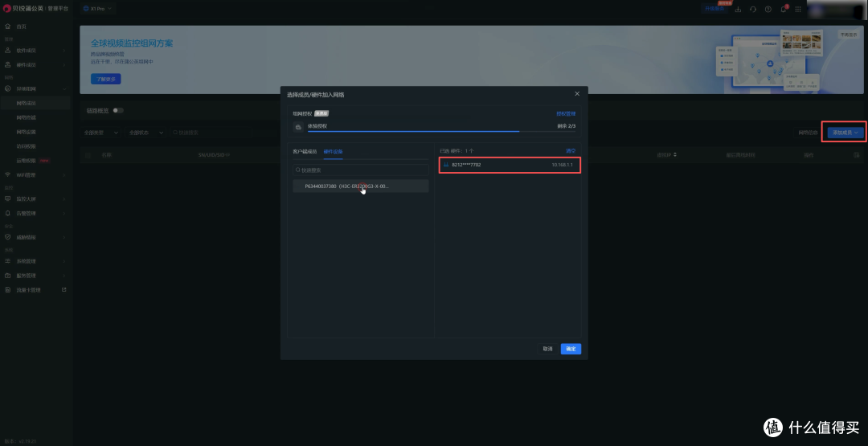Click the 威胁情报 shield icon
The width and height of the screenshot is (868, 446).
(8, 237)
